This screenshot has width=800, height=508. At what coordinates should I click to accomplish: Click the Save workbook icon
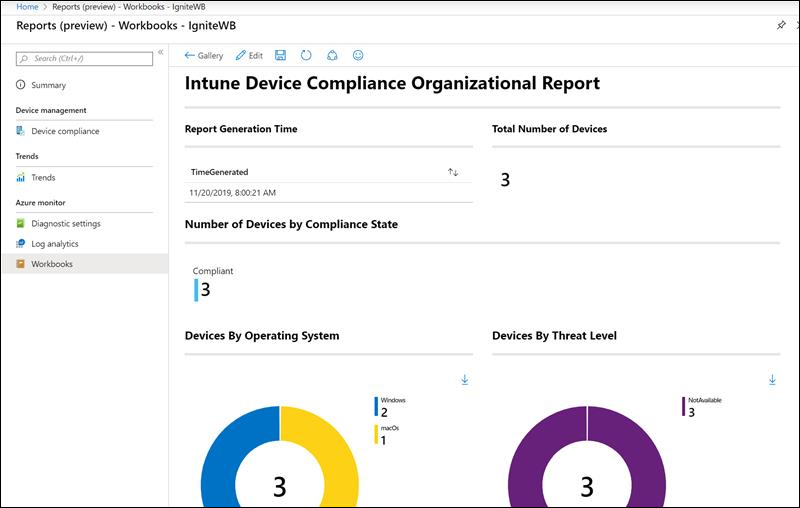pyautogui.click(x=281, y=56)
